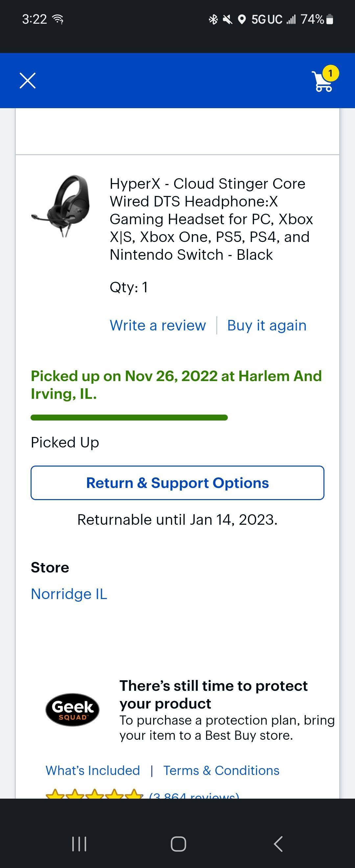The image size is (355, 868).
Task: Click the cart item count badge
Action: click(x=330, y=72)
